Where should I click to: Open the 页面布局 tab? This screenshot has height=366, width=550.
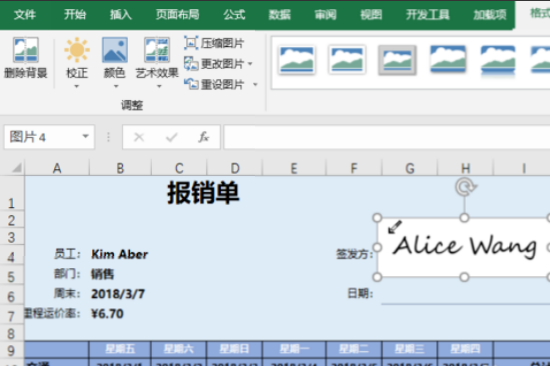[x=177, y=15]
